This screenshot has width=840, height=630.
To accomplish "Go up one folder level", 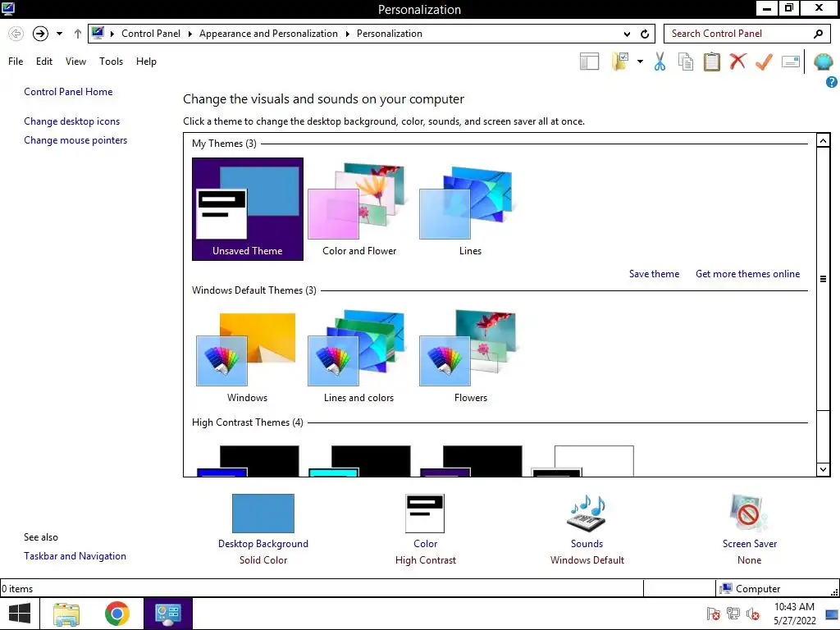I will (x=78, y=34).
